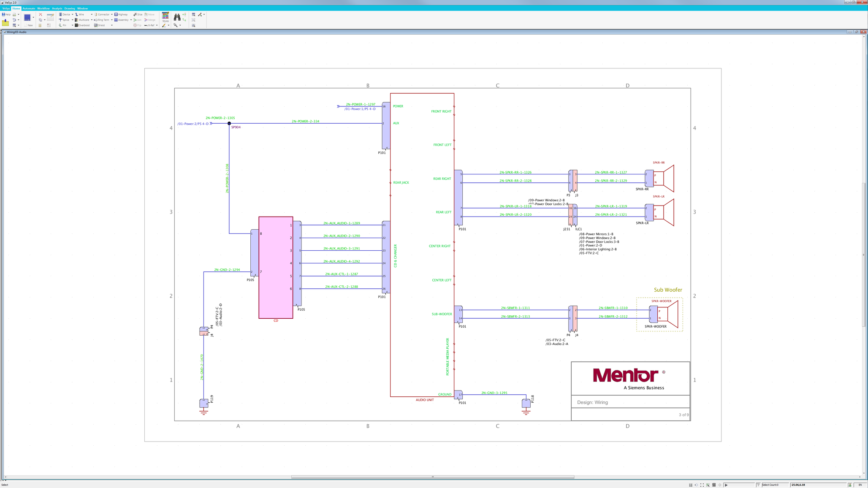Switch to the Automate ribbon tab
The height and width of the screenshot is (488, 868).
point(28,8)
